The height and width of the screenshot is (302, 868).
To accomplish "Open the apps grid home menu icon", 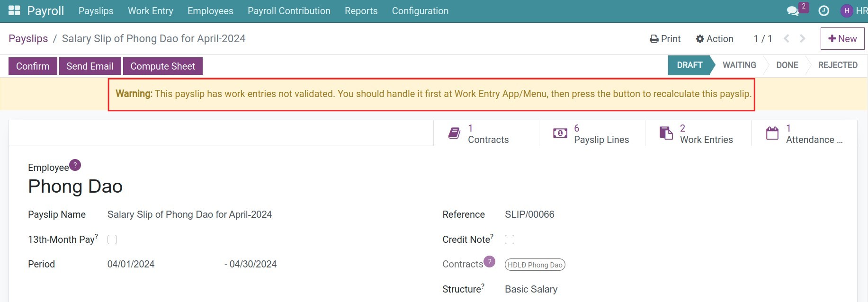I will point(14,11).
